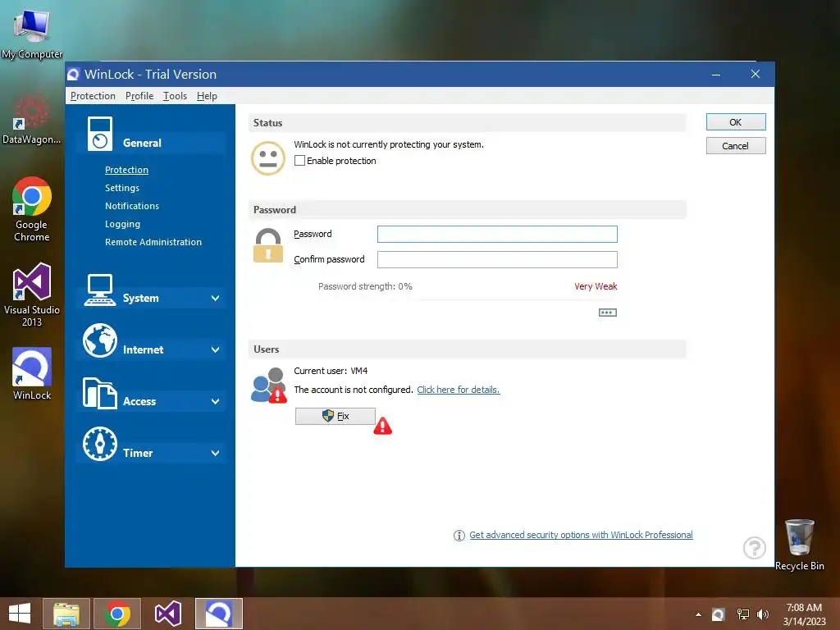The width and height of the screenshot is (840, 630).
Task: Click the Very Weak strength label
Action: pyautogui.click(x=596, y=286)
